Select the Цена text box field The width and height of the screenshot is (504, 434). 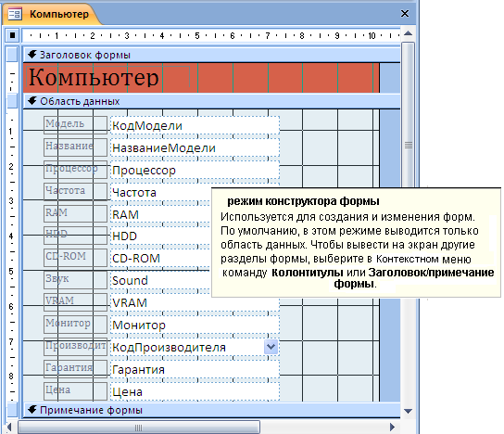(195, 391)
